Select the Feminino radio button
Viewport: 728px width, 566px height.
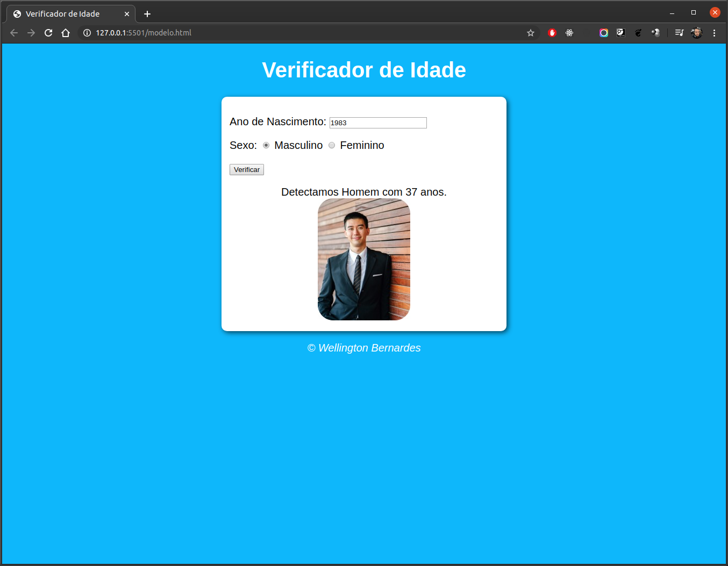(332, 145)
